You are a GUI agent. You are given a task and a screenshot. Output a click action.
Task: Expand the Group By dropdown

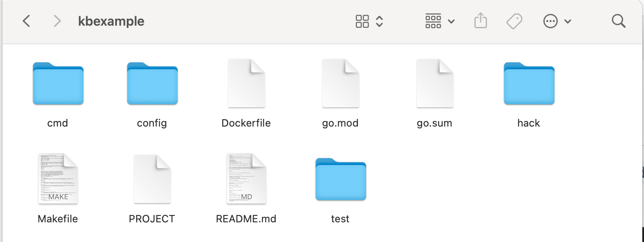tap(440, 21)
